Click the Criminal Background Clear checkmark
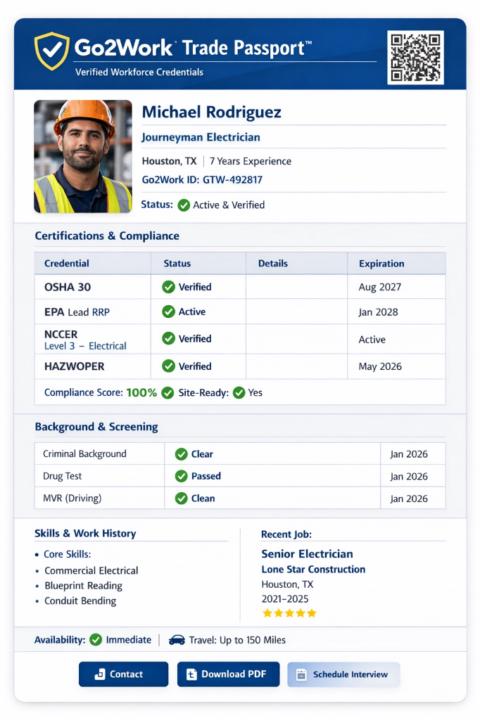This screenshot has width=480, height=720. coord(181,454)
